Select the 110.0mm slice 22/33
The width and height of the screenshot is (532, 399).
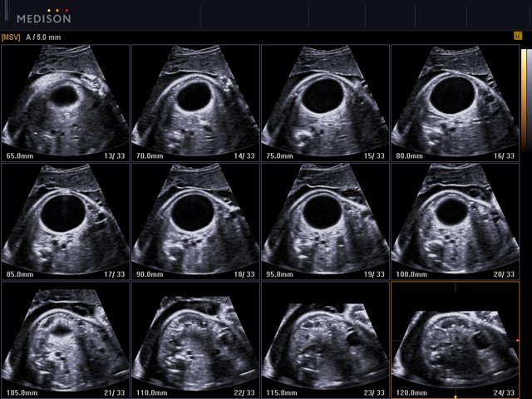point(195,339)
